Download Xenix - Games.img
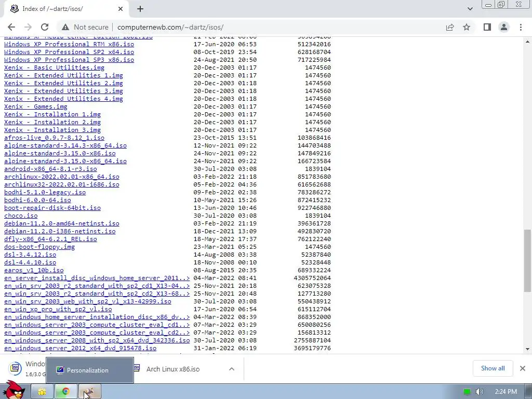Image resolution: width=532 pixels, height=399 pixels. coord(36,107)
